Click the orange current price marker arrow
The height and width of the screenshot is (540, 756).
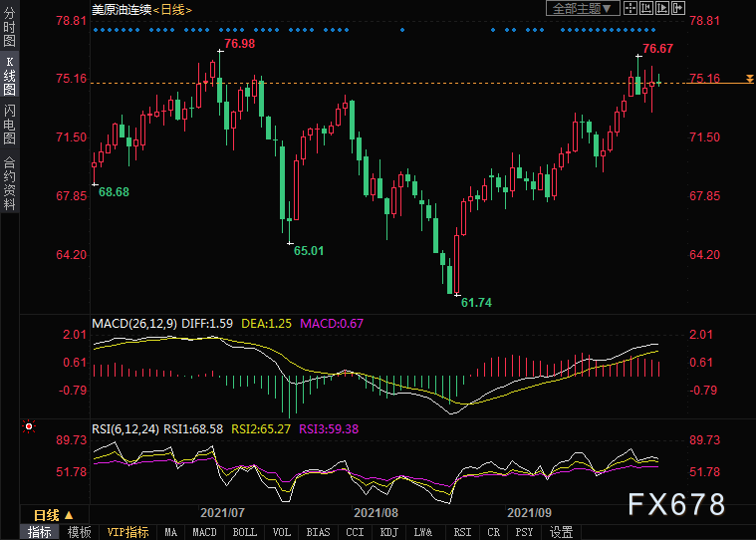click(x=750, y=79)
